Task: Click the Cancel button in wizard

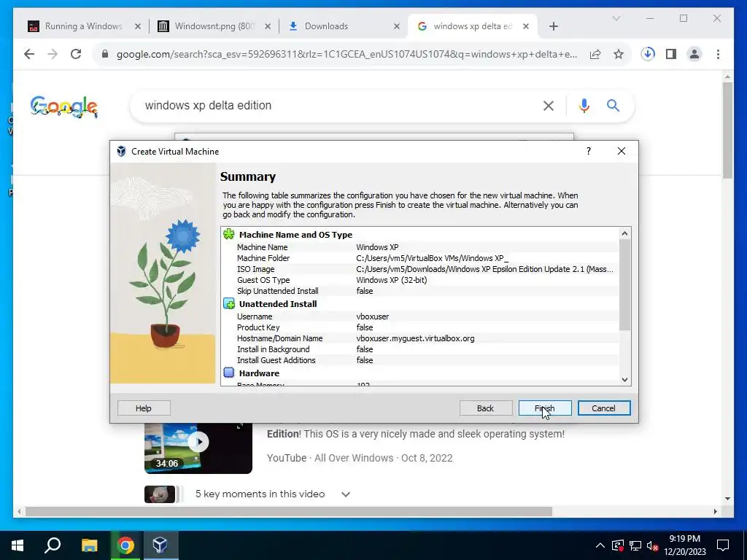Action: pyautogui.click(x=603, y=408)
